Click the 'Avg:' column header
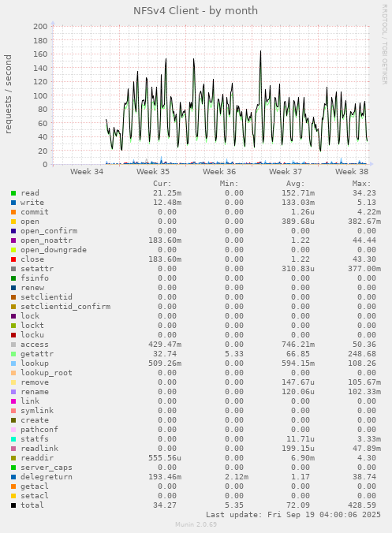The width and height of the screenshot is (392, 533). (296, 184)
